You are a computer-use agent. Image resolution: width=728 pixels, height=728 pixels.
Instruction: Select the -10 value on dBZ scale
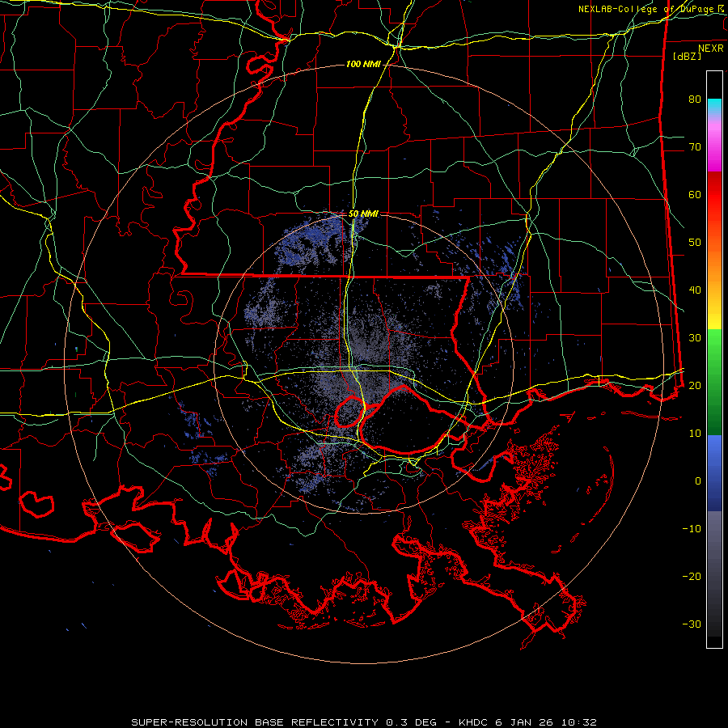[692, 529]
